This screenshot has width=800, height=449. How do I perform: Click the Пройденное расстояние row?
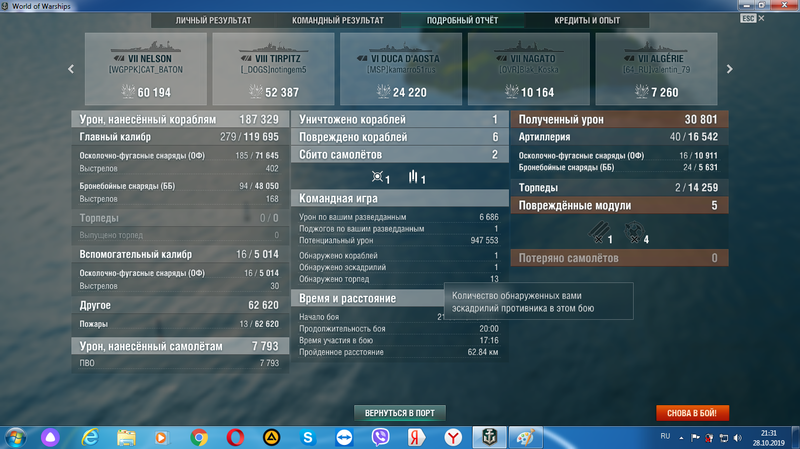tap(399, 352)
